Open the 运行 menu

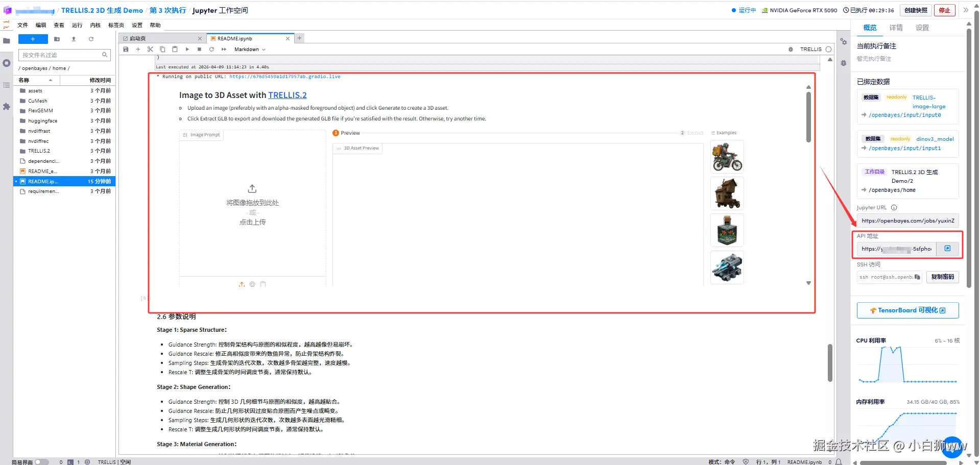(x=77, y=25)
